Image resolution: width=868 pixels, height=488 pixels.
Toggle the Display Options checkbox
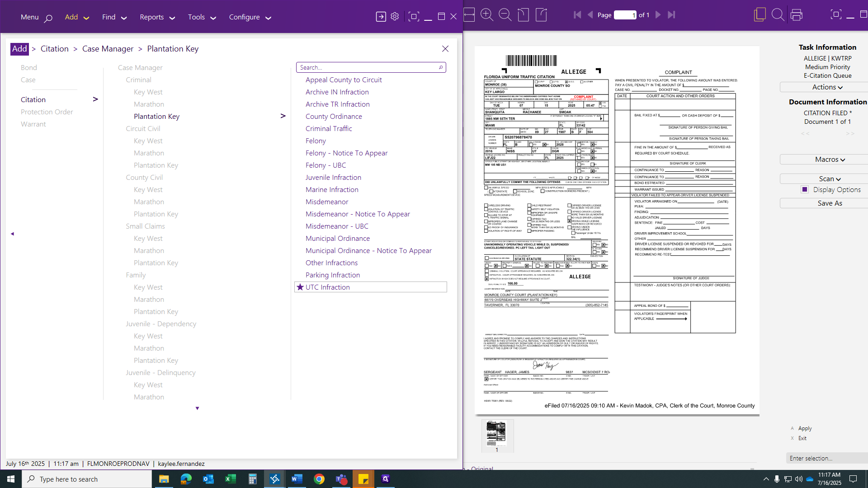[x=805, y=190]
